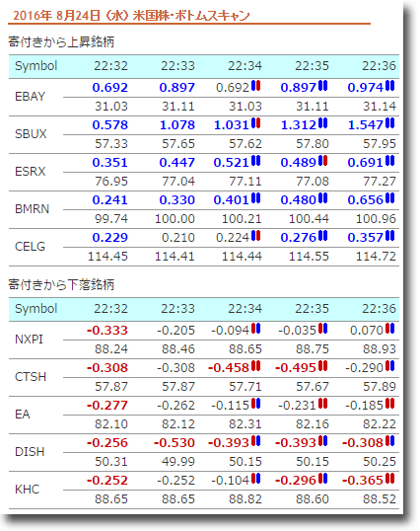Select the DISH symbol row label
Viewport: 420px width, 531px height.
click(30, 452)
